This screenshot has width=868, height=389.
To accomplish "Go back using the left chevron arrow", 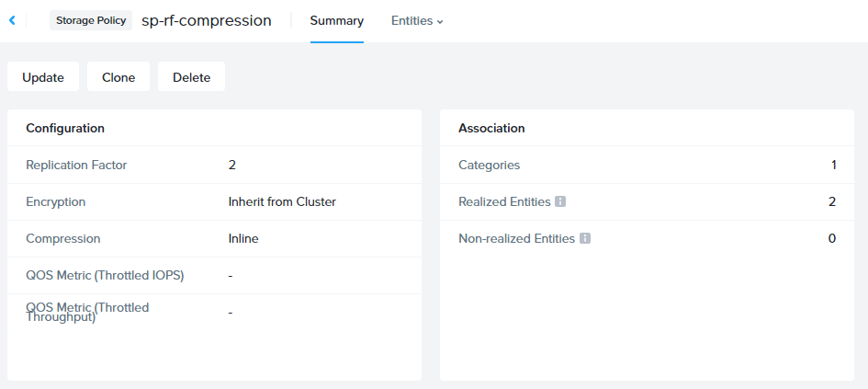I will point(12,20).
